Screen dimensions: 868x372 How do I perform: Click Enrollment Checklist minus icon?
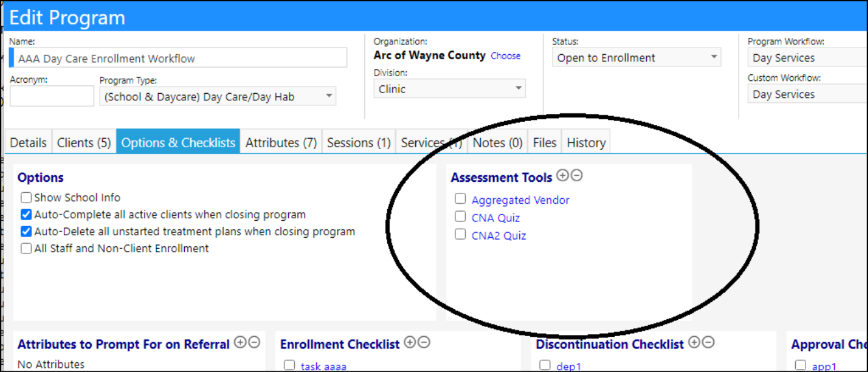(424, 342)
